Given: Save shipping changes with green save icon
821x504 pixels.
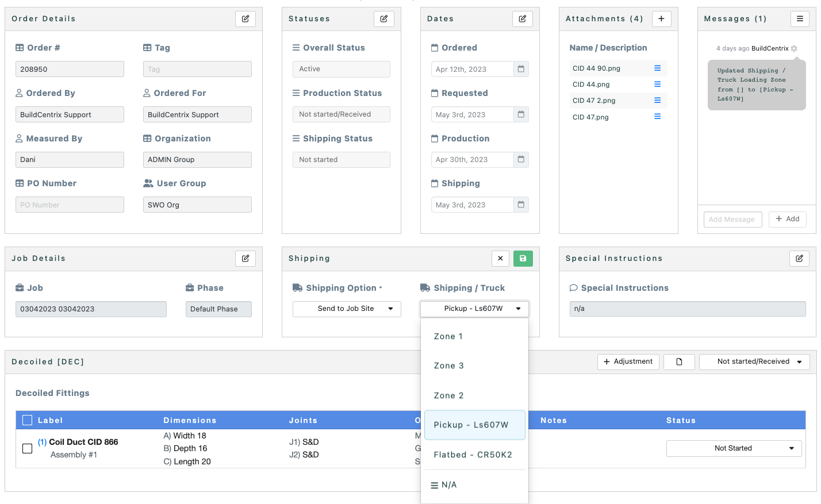Looking at the screenshot, I should pos(523,259).
